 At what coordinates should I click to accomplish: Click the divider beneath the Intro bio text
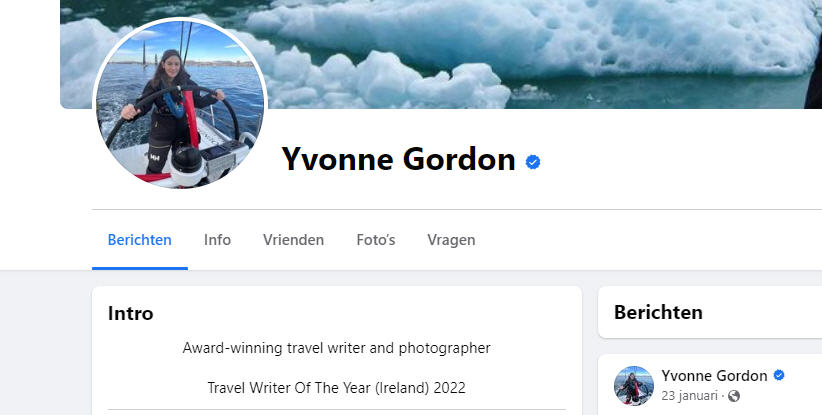(x=337, y=410)
